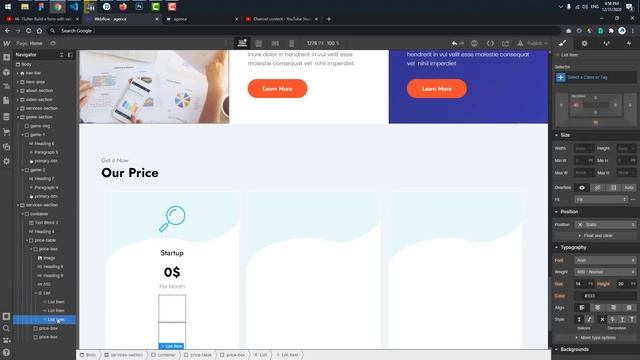Image resolution: width=640 pixels, height=360 pixels.
Task: Select Paragraph 5 in Navigator
Action: (x=46, y=152)
